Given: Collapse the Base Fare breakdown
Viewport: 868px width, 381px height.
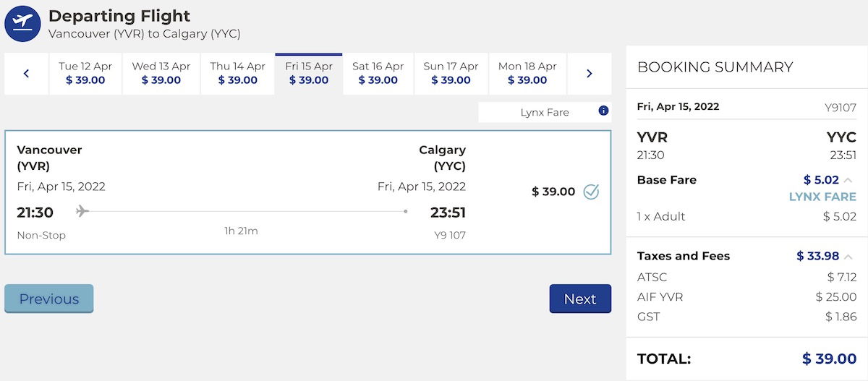Looking at the screenshot, I should point(848,180).
